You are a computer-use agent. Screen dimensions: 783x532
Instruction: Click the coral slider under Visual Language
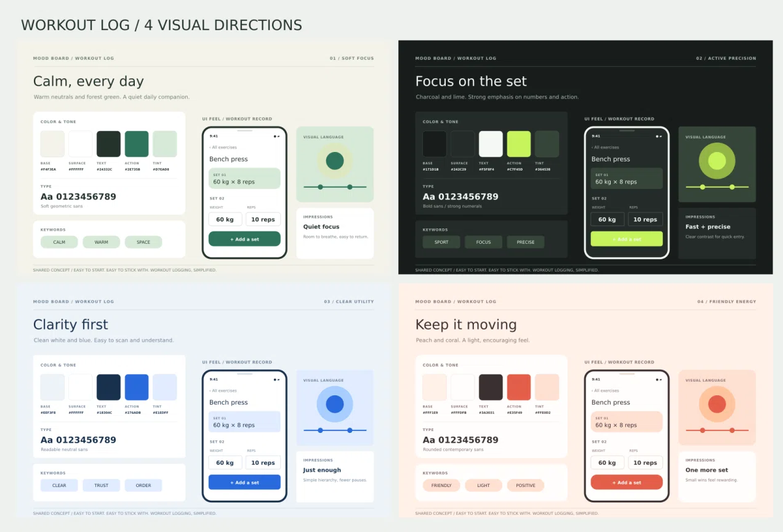click(717, 430)
